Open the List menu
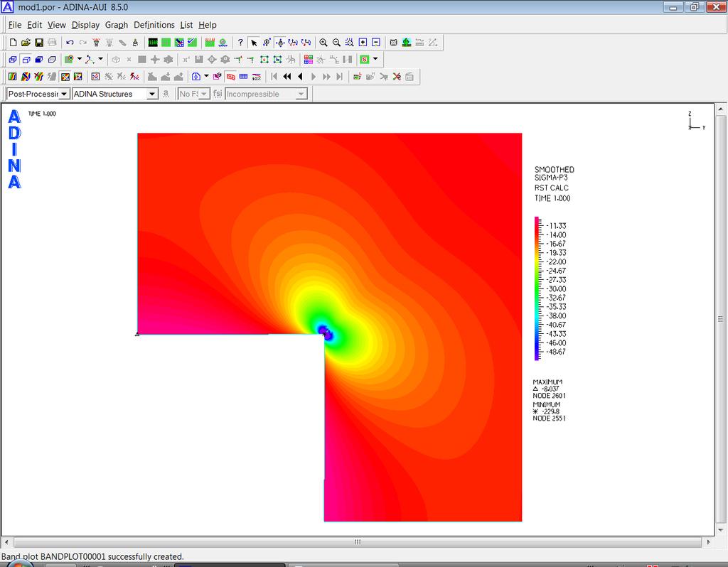 (x=186, y=25)
